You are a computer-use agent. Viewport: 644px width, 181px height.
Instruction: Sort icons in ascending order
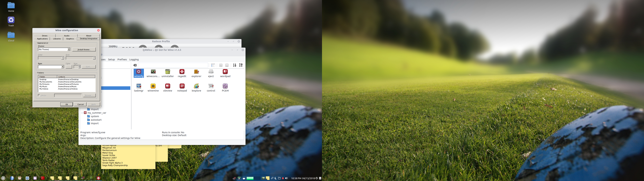241,65
